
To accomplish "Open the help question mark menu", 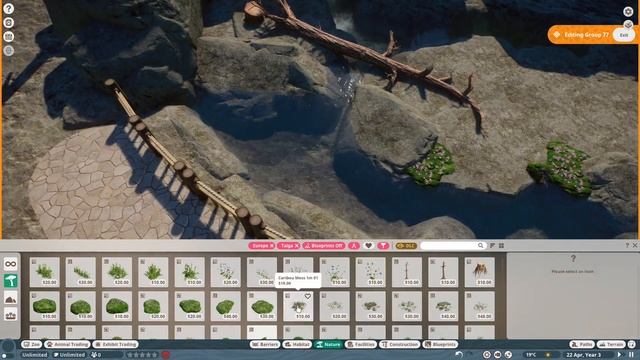I will click(x=9, y=9).
